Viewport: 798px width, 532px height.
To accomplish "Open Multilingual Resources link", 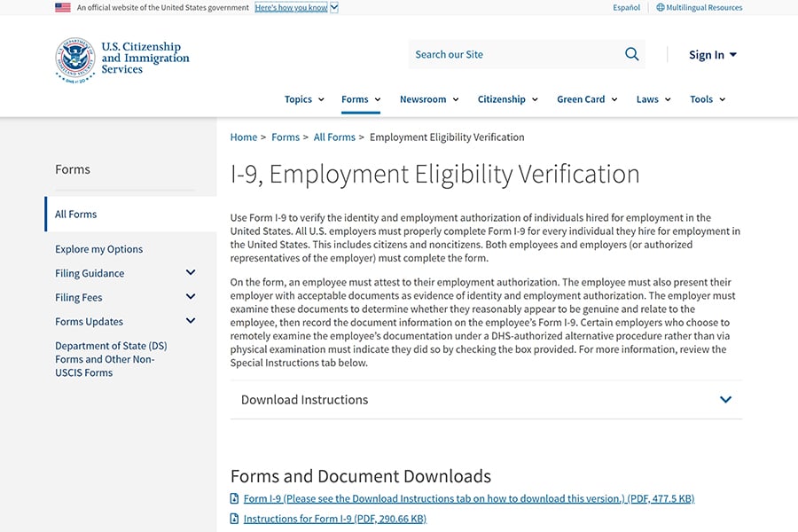I will [704, 8].
